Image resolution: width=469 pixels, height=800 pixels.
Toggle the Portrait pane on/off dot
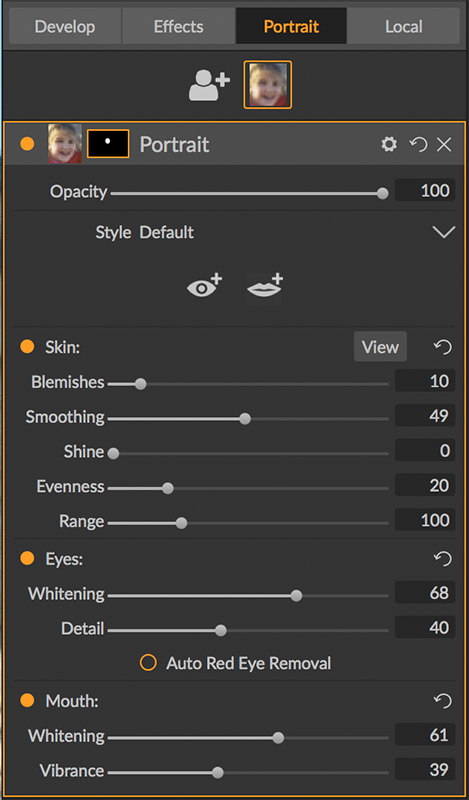27,144
